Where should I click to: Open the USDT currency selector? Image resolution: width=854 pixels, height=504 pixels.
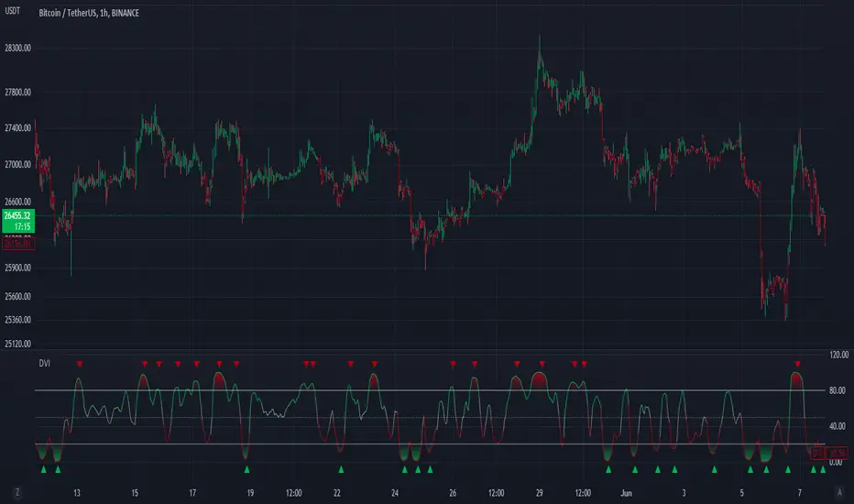click(x=12, y=10)
